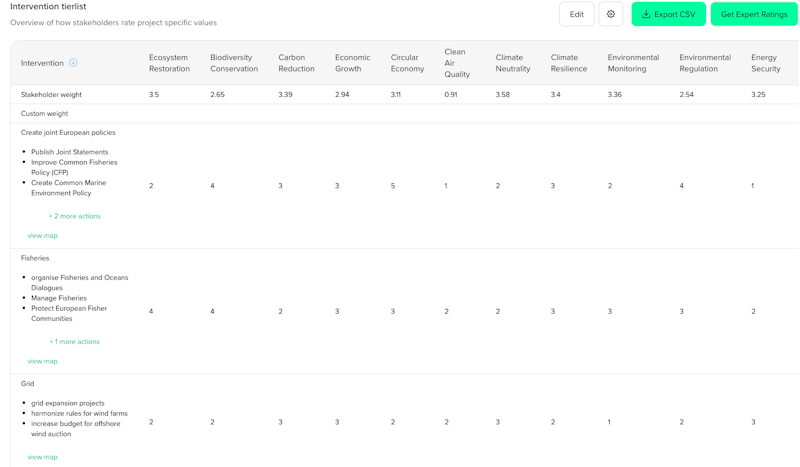Select the Climate Resilience column header
This screenshot has height=467, width=800.
pos(569,63)
